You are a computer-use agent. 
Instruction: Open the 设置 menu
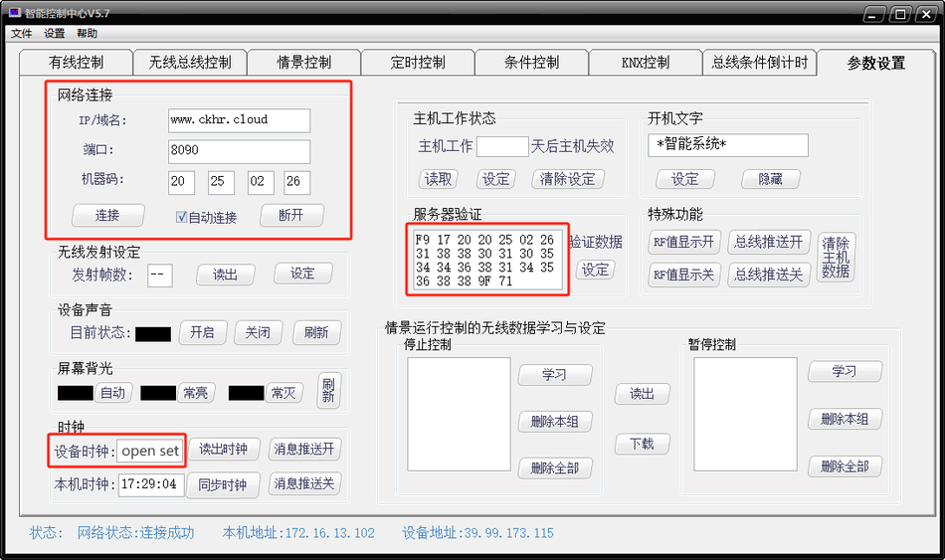point(55,33)
